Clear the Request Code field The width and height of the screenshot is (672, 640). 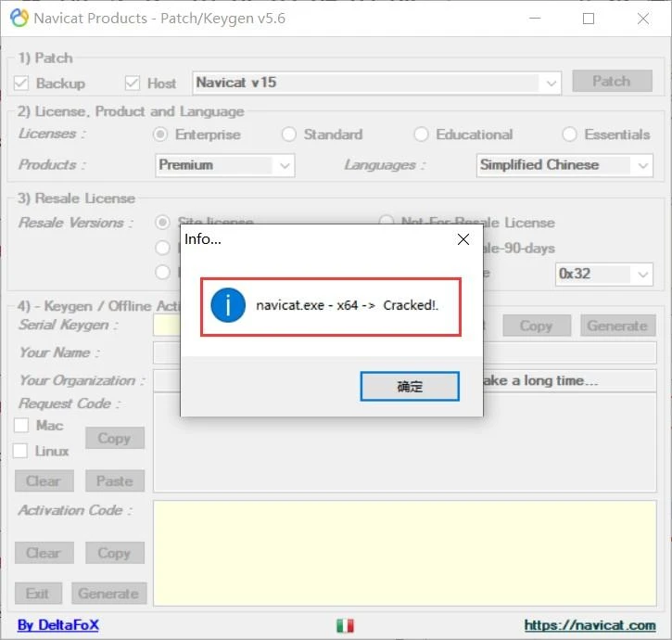(x=44, y=480)
